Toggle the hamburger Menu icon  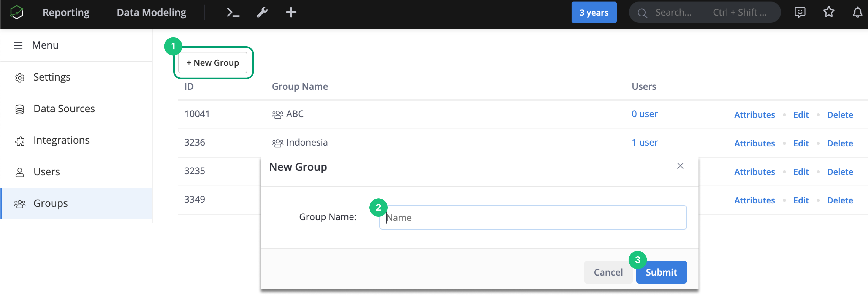18,45
